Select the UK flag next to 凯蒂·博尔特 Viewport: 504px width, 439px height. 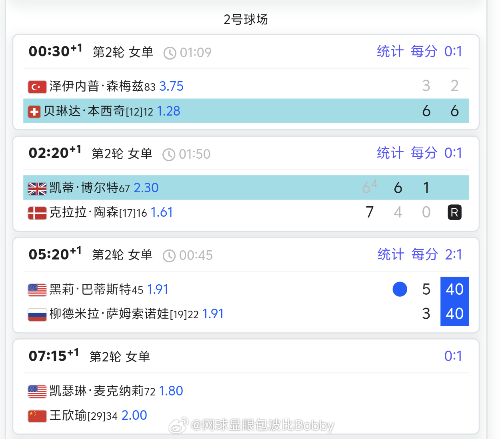coord(36,188)
